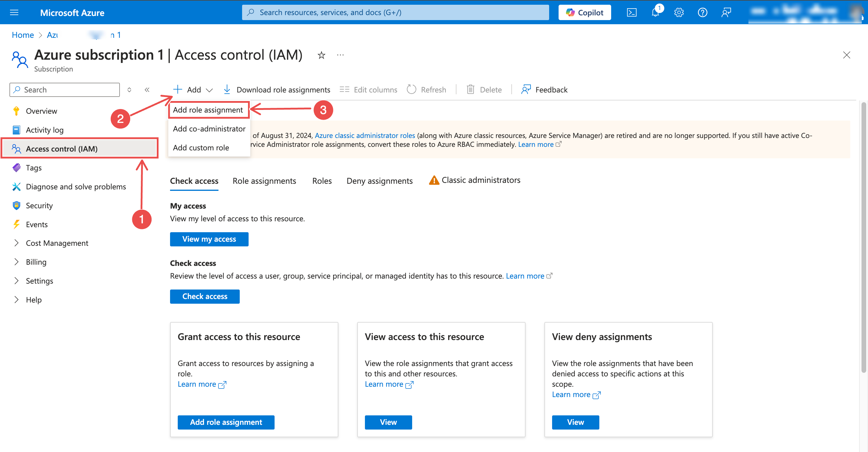Image resolution: width=868 pixels, height=452 pixels.
Task: Switch to the Role assignments tab
Action: tap(264, 181)
